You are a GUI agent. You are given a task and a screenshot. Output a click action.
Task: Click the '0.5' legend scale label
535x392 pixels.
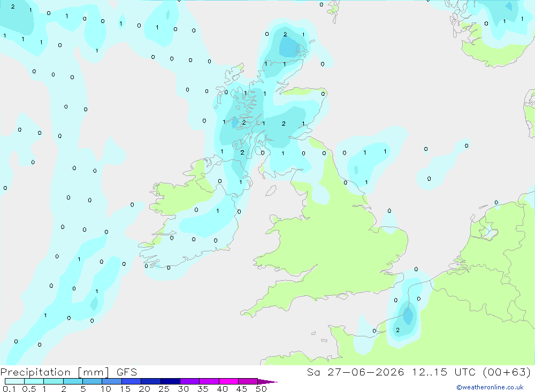click(29, 389)
